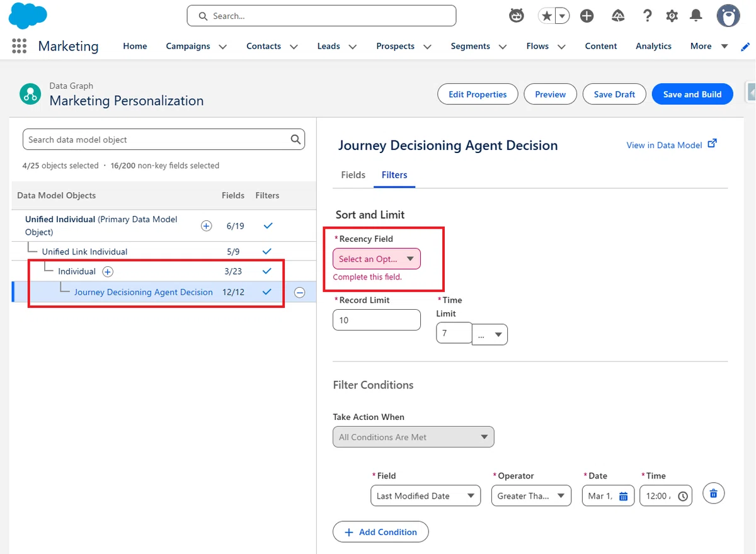This screenshot has height=554, width=756.
Task: Click Save and Build button
Action: [x=692, y=94]
